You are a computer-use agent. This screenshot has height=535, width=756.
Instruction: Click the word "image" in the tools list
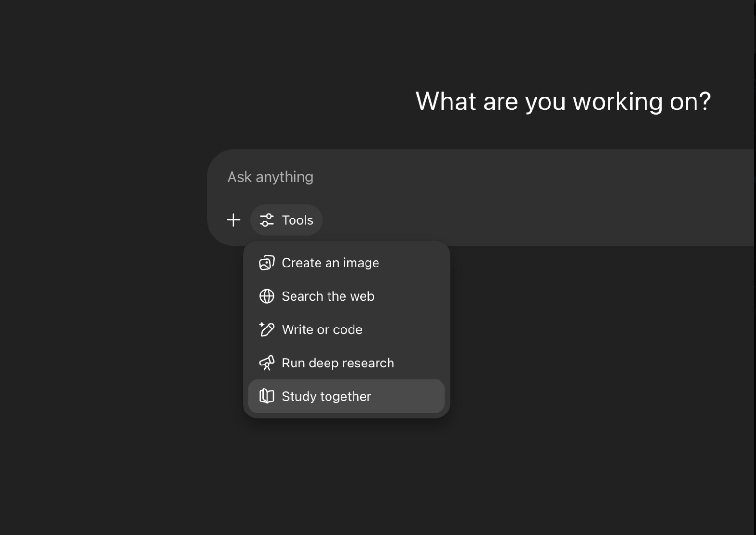point(361,263)
